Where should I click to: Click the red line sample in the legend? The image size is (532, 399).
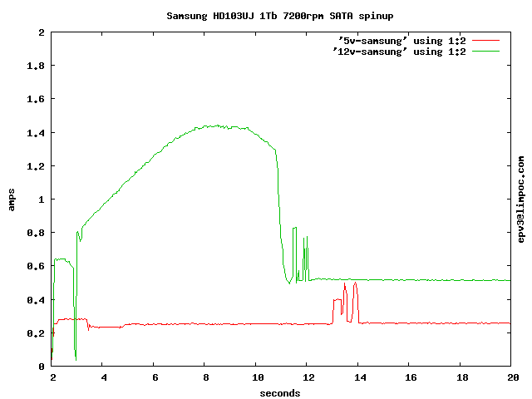click(x=485, y=41)
